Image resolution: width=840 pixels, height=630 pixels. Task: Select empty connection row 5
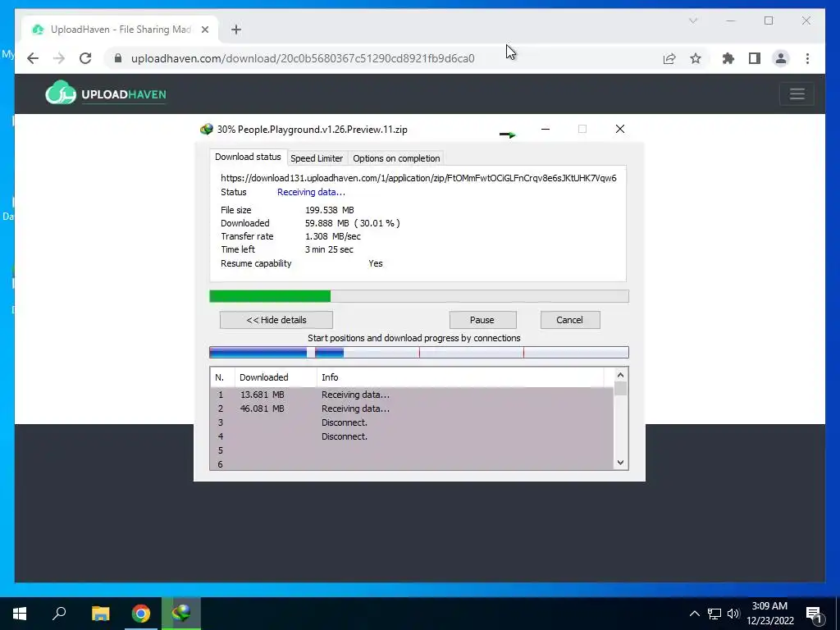(412, 450)
